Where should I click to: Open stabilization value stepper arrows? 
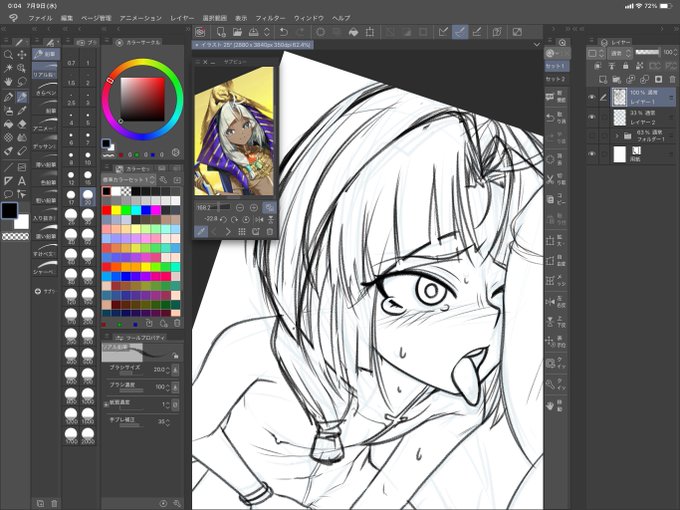click(167, 422)
